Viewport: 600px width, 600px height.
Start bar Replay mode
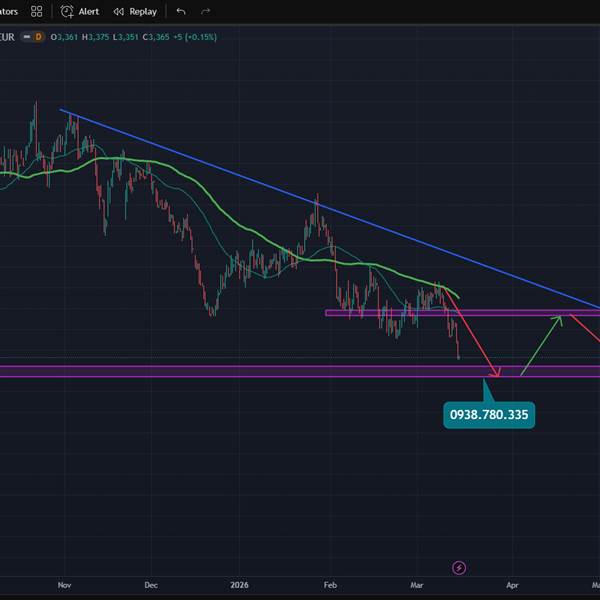[x=135, y=11]
